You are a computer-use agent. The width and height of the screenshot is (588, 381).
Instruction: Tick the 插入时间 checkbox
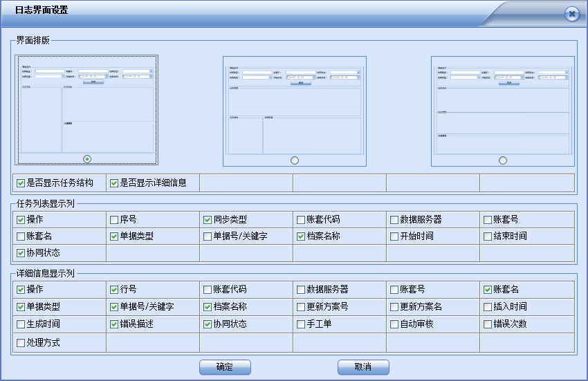tap(488, 307)
